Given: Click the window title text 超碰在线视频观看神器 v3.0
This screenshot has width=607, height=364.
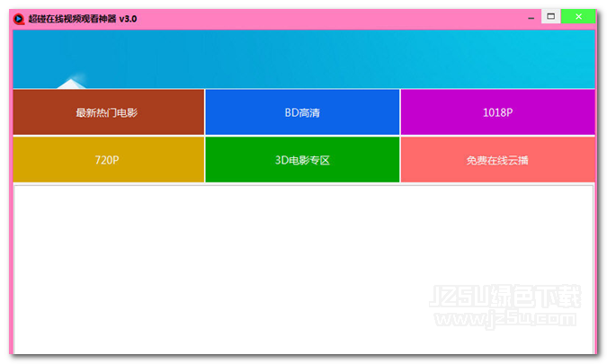Looking at the screenshot, I should tap(83, 18).
